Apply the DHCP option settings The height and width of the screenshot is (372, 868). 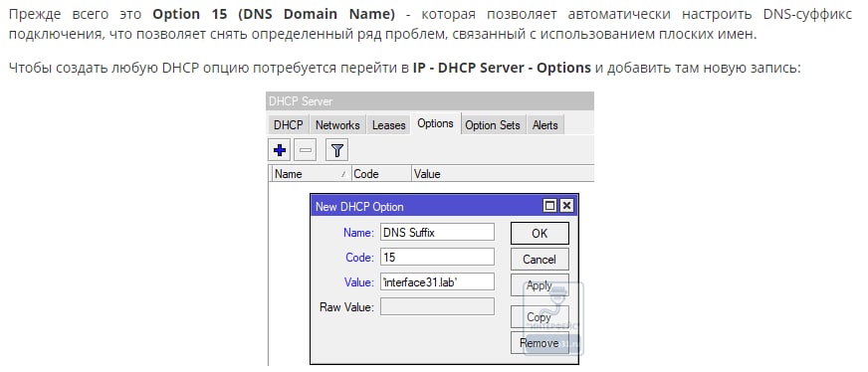click(x=540, y=285)
